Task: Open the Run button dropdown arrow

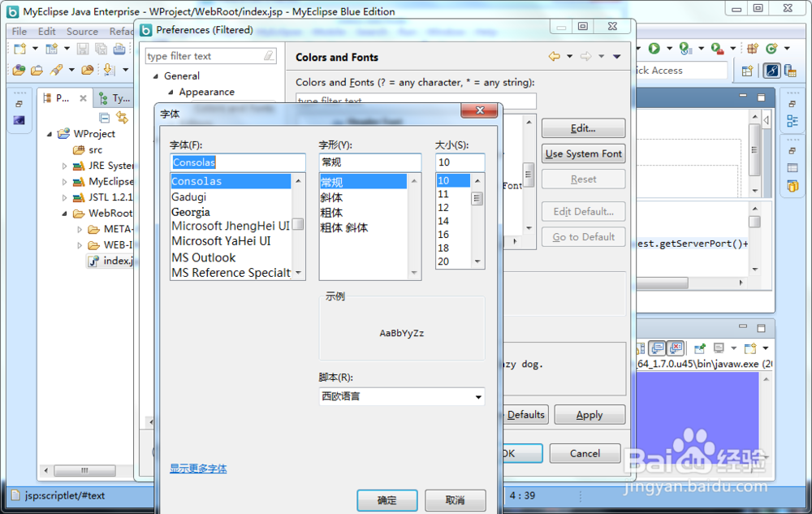Action: [669, 49]
